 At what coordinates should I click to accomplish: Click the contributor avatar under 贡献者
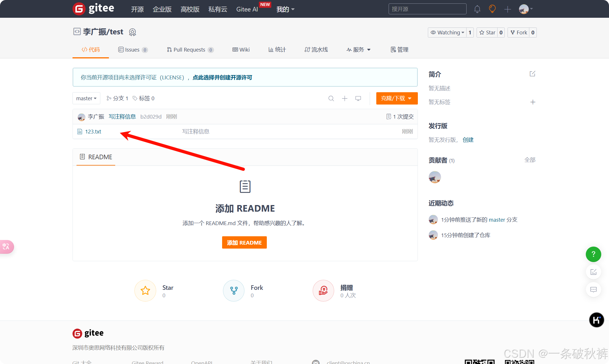tap(435, 177)
